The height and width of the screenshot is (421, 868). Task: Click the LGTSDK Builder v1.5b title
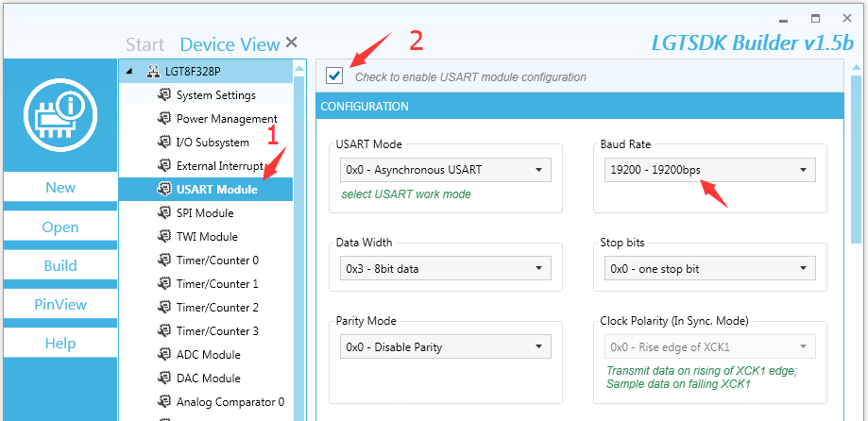[x=753, y=43]
